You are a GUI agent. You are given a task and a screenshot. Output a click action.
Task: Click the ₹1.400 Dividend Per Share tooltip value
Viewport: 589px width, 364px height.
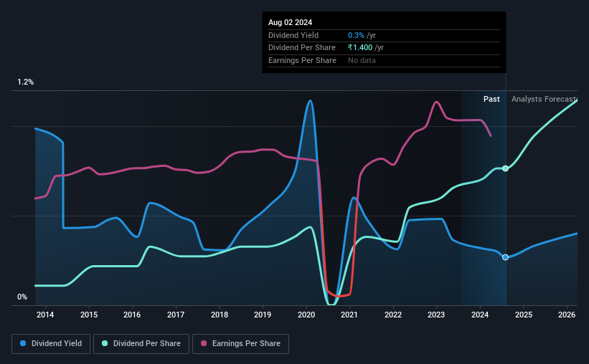[x=360, y=48]
